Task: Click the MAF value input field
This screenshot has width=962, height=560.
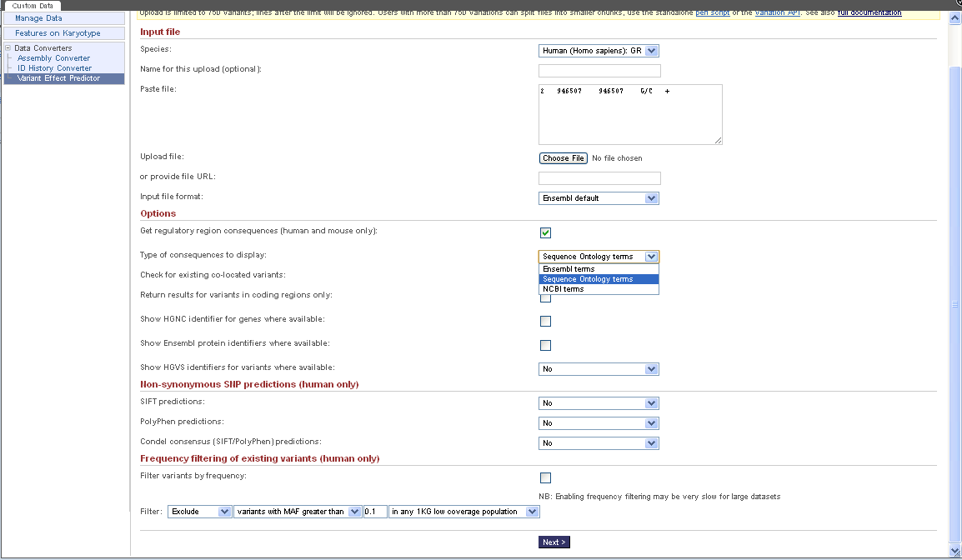Action: pos(375,512)
